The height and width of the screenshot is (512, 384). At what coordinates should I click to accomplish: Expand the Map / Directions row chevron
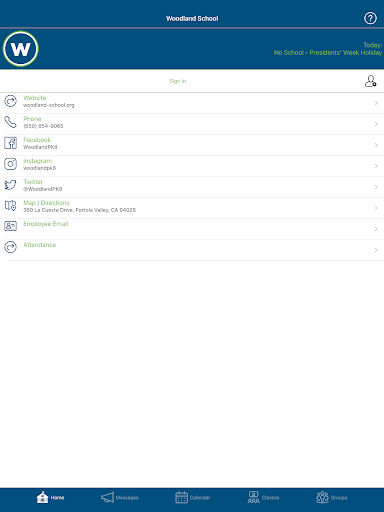(376, 208)
